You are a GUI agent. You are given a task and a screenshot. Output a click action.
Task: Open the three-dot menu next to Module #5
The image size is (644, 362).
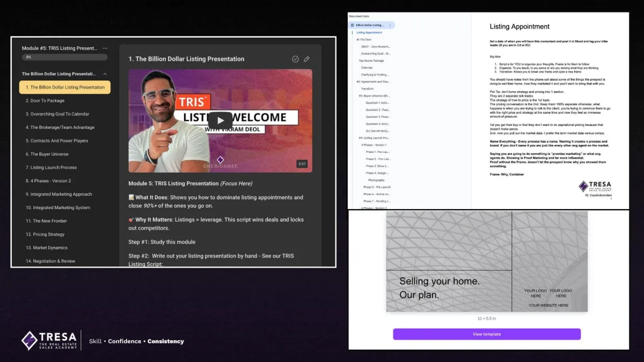[x=105, y=48]
